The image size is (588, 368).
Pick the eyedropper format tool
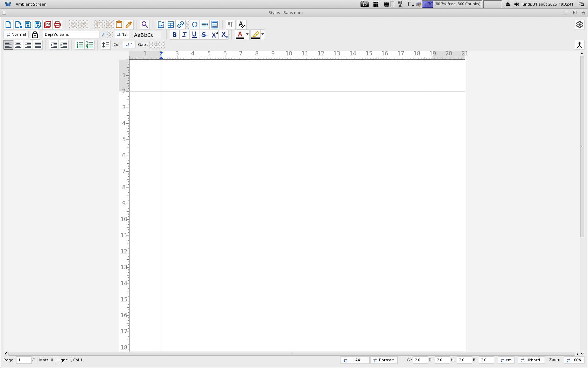click(x=129, y=25)
